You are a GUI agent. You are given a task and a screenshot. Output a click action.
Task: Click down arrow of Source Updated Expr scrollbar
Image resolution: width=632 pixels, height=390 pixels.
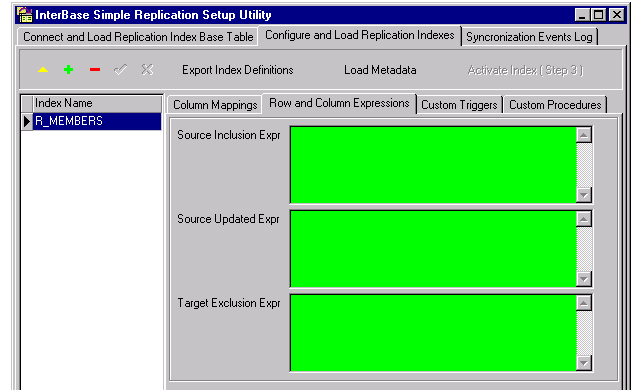(584, 279)
